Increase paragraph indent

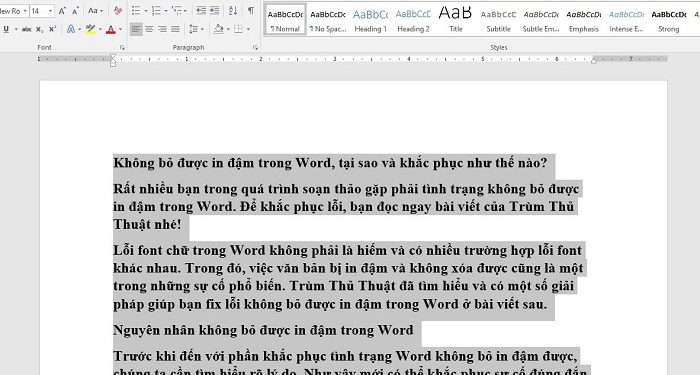click(x=215, y=11)
